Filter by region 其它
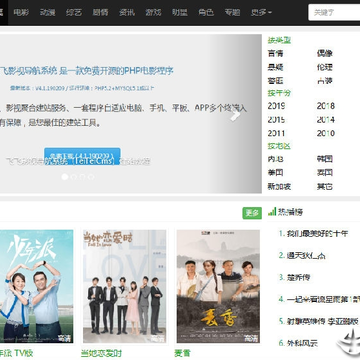 [325, 186]
